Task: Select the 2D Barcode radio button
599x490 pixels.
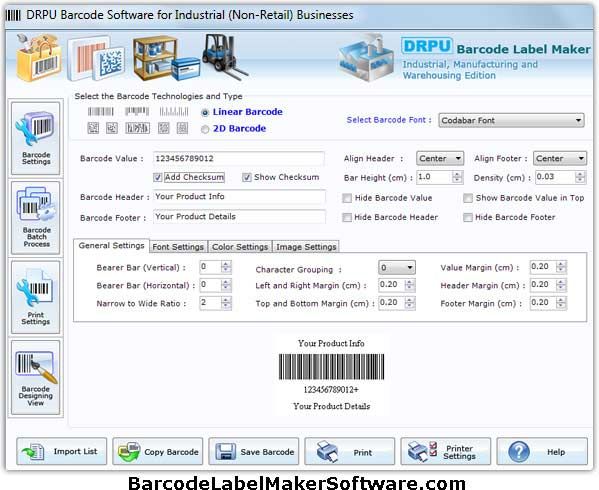Action: click(x=205, y=129)
